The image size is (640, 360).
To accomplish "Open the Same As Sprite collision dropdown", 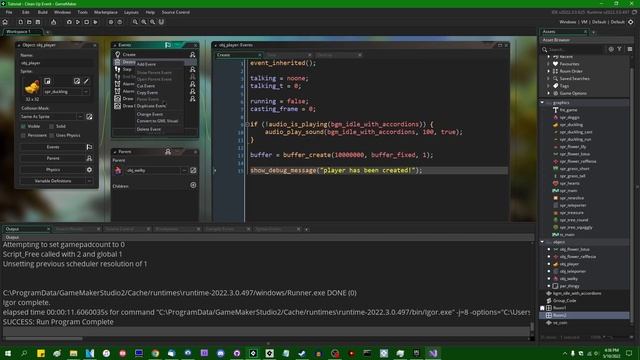I will [x=80, y=116].
